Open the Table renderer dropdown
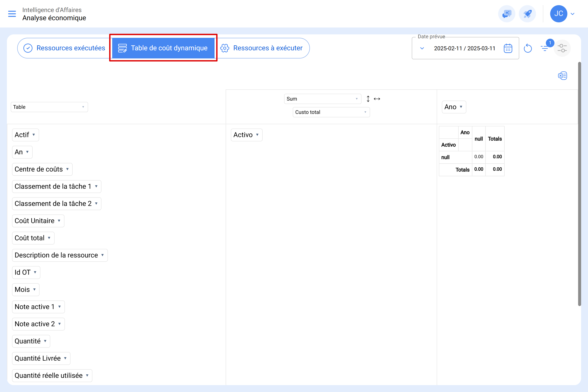588x392 pixels. [x=49, y=107]
